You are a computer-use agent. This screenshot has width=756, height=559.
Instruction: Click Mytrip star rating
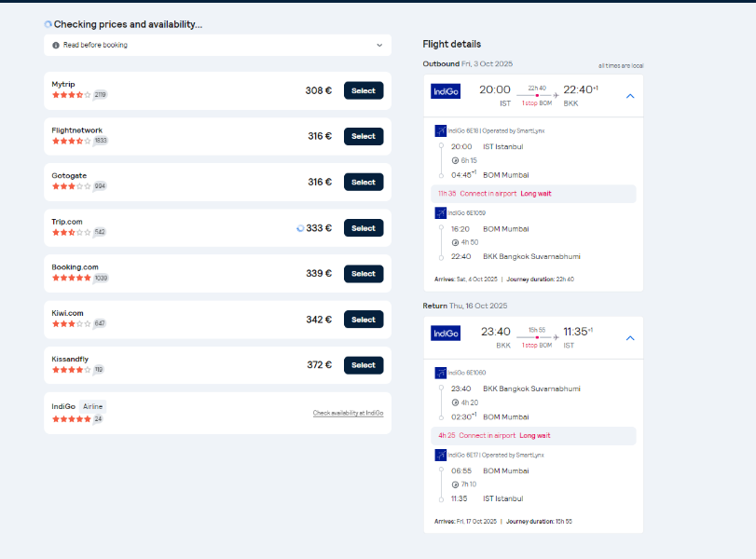pos(72,95)
